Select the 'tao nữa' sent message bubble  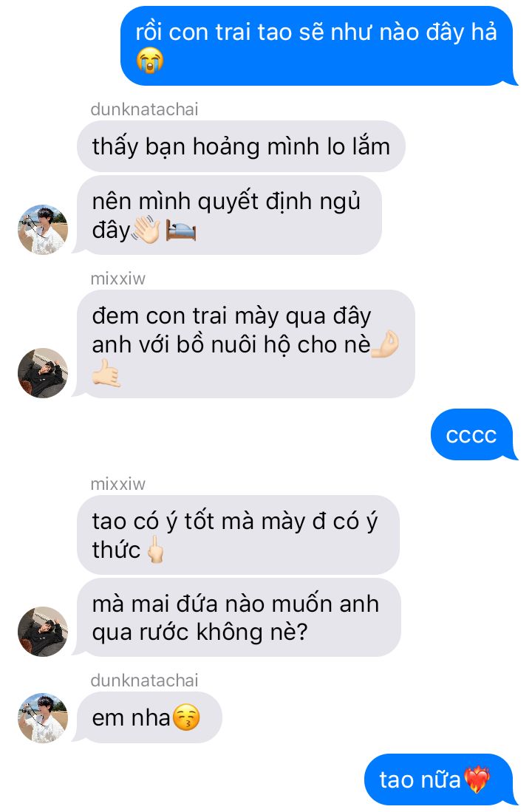[440, 779]
